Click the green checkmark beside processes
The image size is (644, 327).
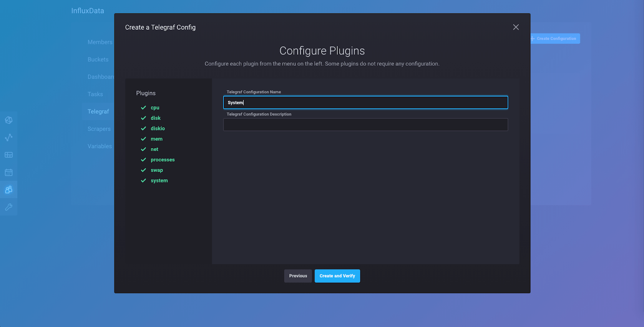(x=143, y=160)
